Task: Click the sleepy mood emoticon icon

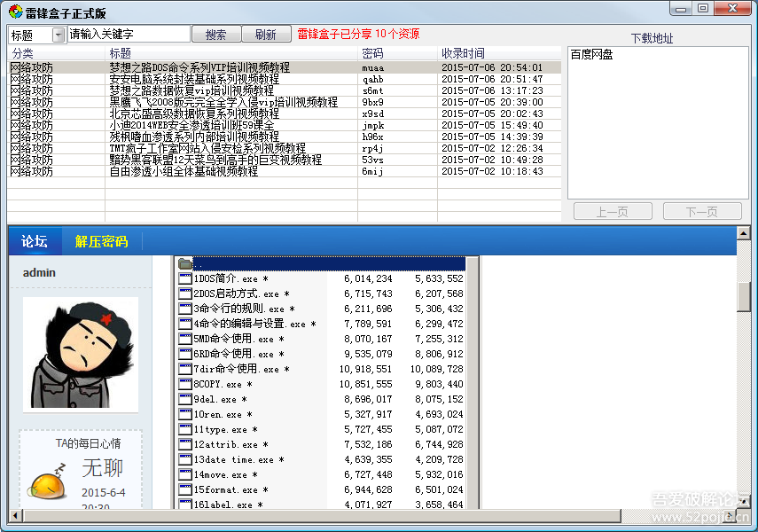Action: pos(48,482)
